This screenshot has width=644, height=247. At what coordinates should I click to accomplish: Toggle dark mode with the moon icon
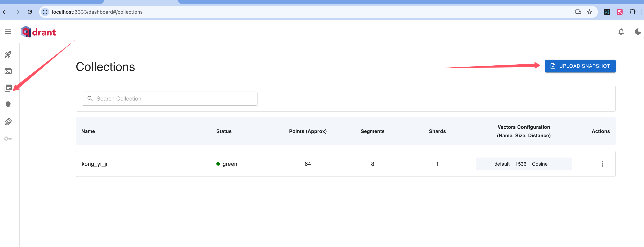pos(638,32)
